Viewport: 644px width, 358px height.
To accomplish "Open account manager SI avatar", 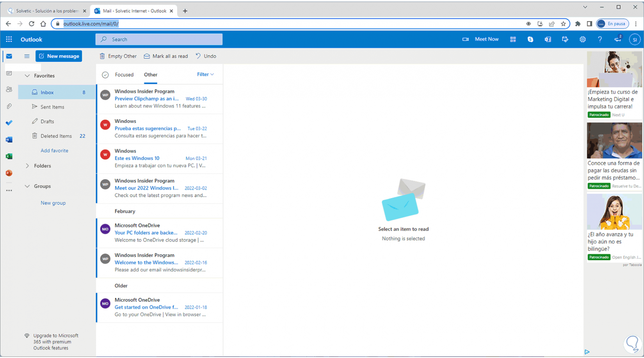I will point(635,39).
